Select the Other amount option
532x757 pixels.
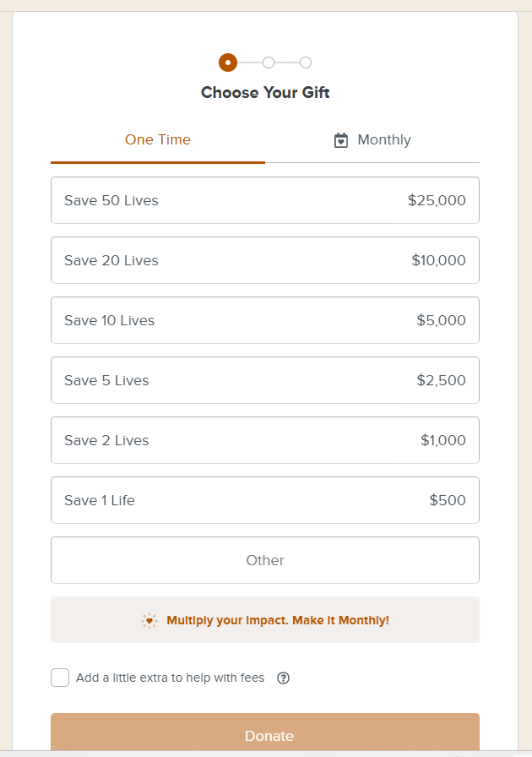tap(265, 560)
